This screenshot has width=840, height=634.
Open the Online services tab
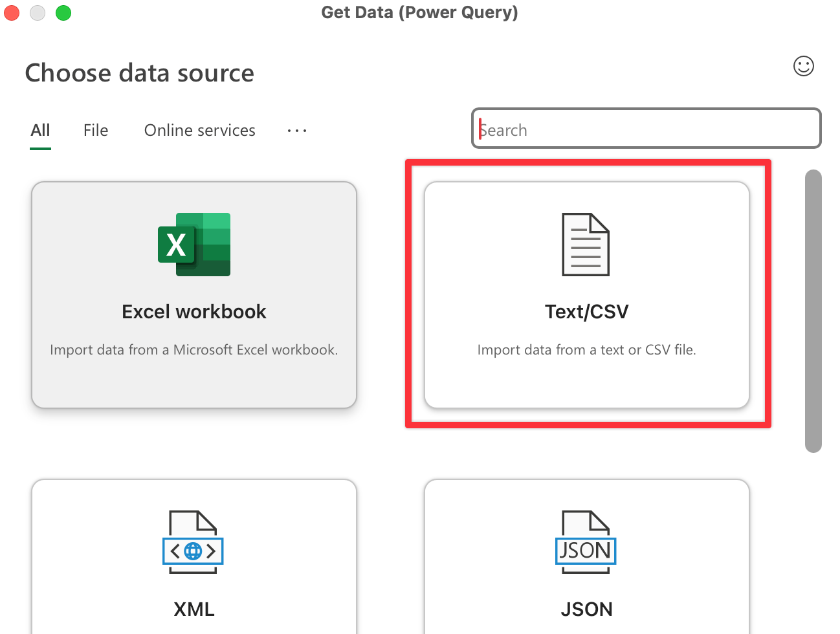200,131
